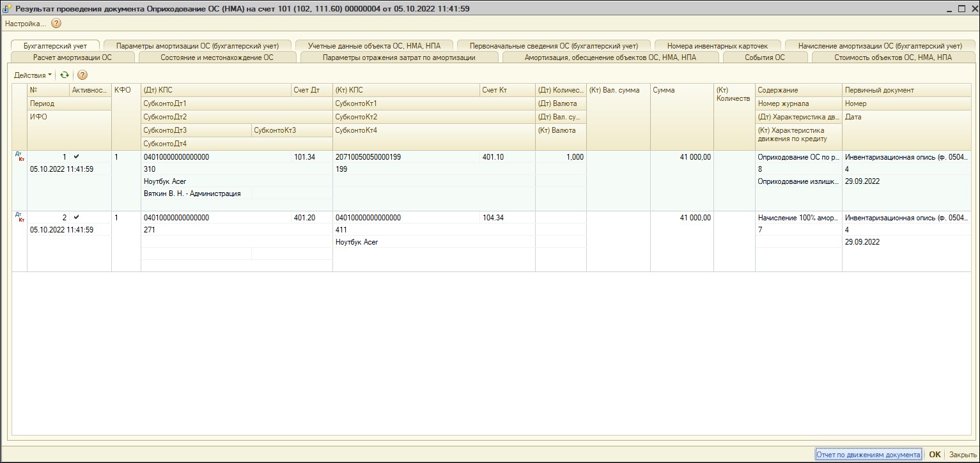
Task: Click the (Кт) Вал. сумма column header
Action: [618, 117]
